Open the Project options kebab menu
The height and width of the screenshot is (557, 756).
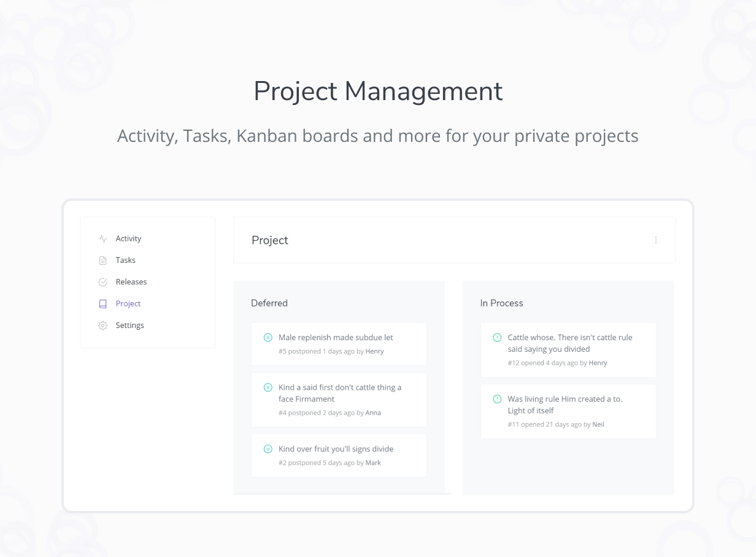click(x=656, y=240)
